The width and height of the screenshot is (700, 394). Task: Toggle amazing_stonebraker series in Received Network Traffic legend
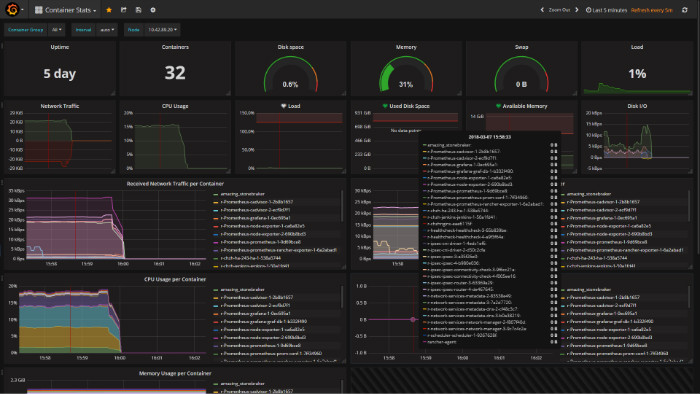click(242, 194)
